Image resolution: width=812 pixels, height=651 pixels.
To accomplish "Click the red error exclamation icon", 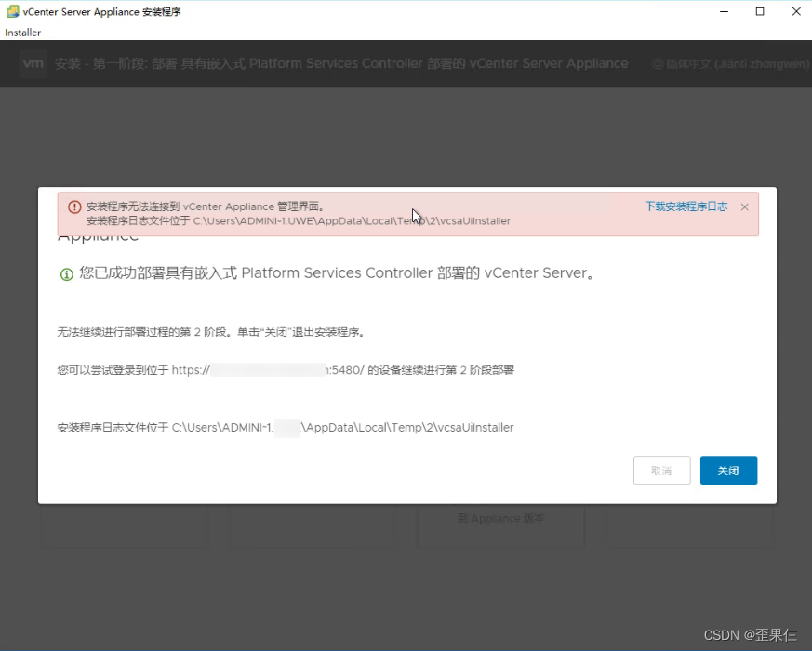I will click(x=74, y=207).
